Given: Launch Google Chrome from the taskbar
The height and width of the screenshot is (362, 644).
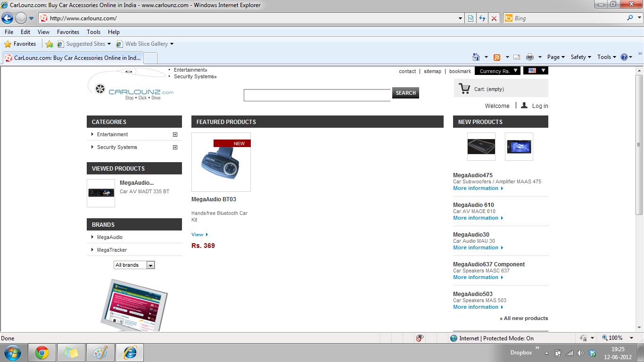Looking at the screenshot, I should coord(42,353).
